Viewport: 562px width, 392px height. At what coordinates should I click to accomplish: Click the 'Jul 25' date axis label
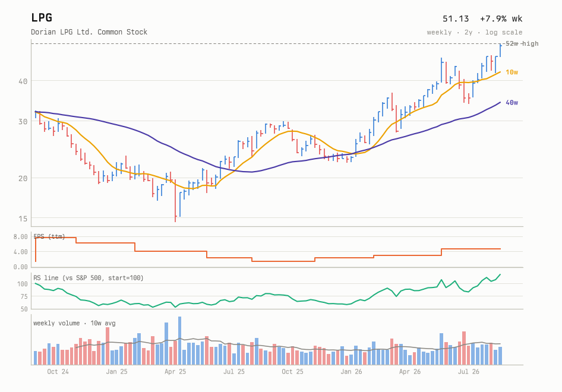click(233, 372)
